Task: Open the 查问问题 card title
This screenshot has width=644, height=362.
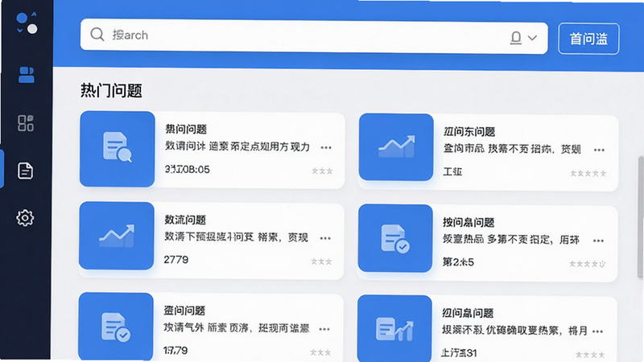Action: 184,311
